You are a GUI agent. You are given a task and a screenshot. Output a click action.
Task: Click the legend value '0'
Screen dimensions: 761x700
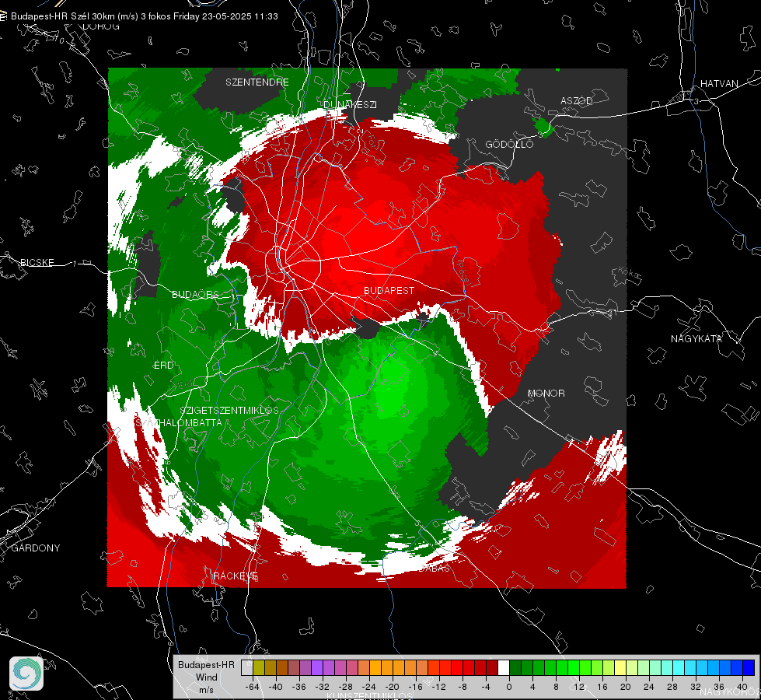509,687
